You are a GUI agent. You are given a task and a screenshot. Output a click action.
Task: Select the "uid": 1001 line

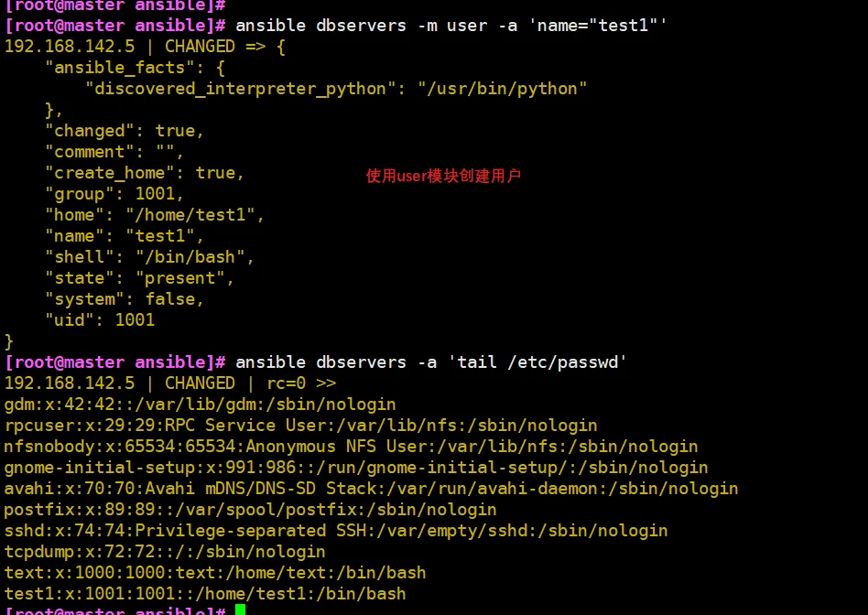100,320
